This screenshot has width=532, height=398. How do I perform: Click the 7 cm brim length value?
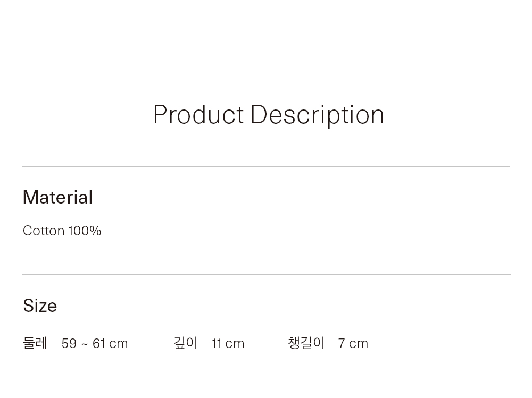353,343
